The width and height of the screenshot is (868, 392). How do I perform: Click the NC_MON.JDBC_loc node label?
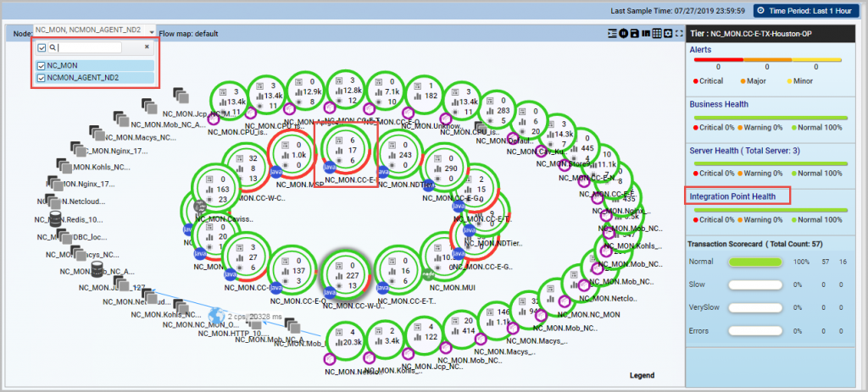click(x=72, y=237)
